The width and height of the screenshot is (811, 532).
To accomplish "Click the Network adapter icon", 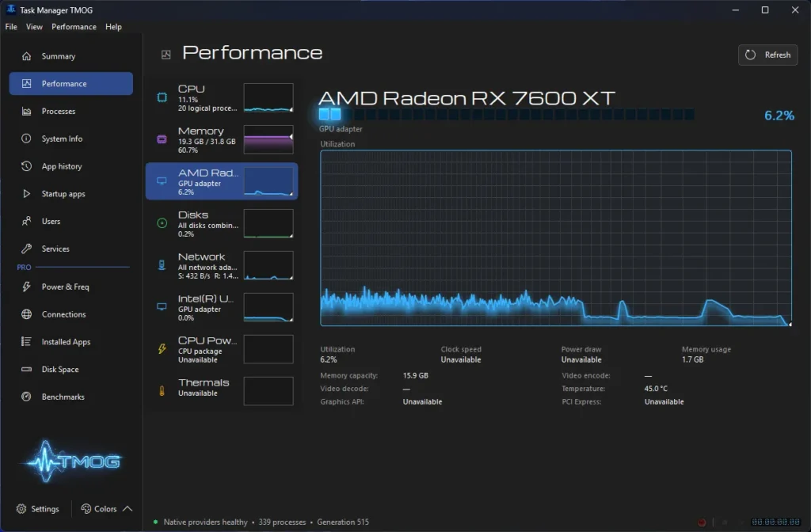I will point(162,265).
